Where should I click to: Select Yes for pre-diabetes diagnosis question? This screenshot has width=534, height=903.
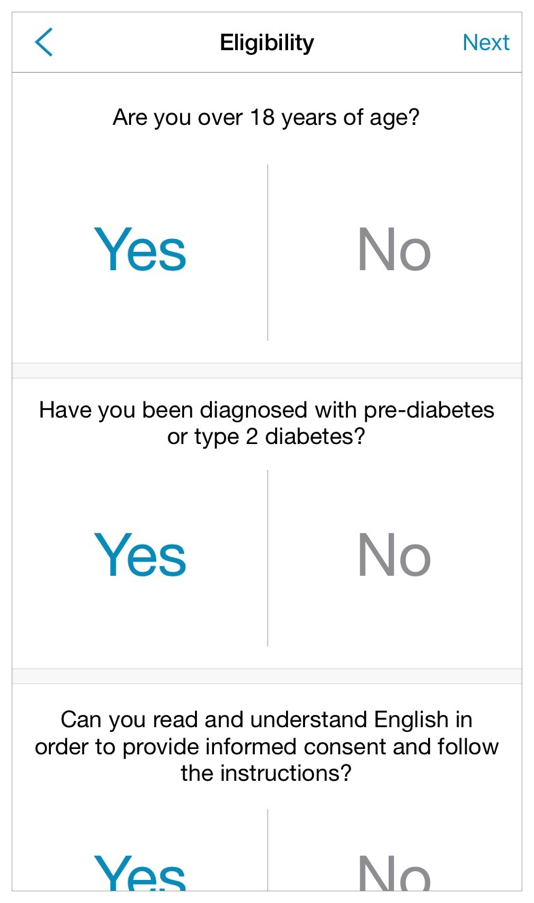140,555
